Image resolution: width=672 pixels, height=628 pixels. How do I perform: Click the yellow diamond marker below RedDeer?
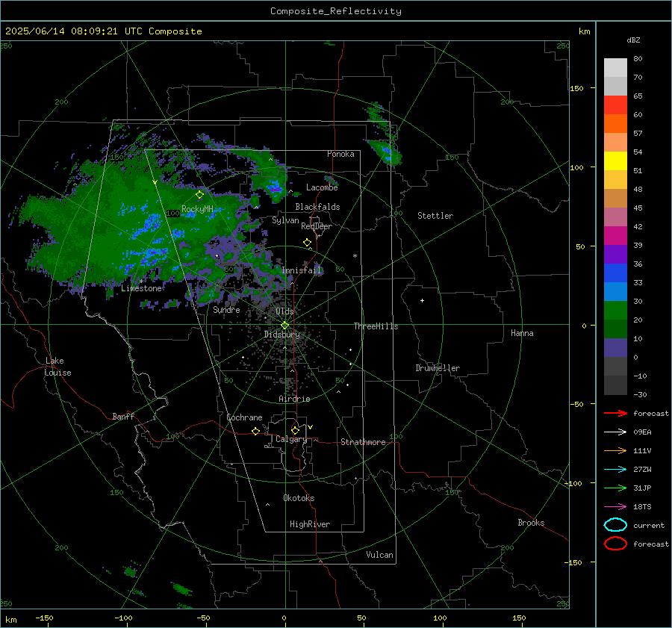(x=308, y=243)
